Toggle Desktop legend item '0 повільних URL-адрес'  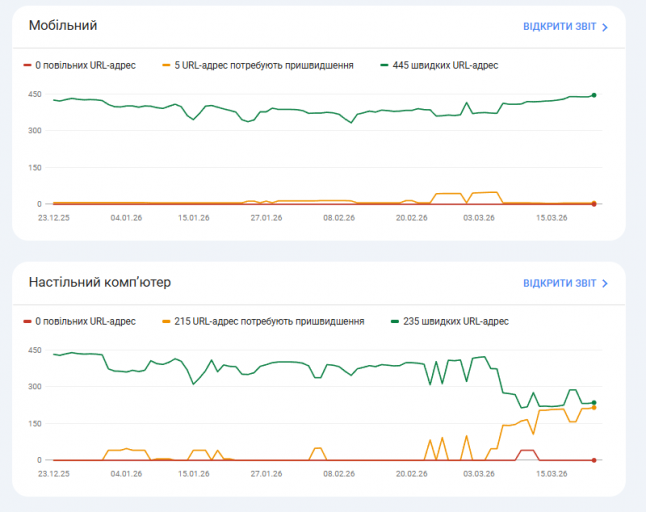82,321
